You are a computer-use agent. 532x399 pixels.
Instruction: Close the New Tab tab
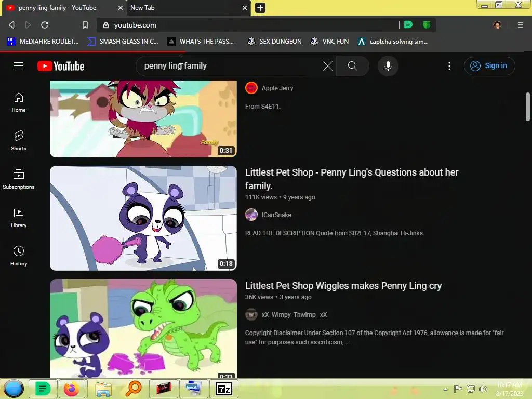pos(245,7)
